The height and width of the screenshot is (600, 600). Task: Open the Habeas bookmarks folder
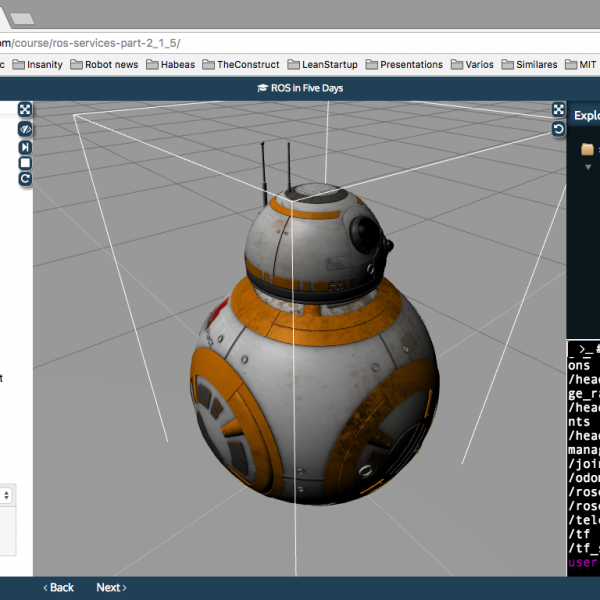[x=171, y=65]
